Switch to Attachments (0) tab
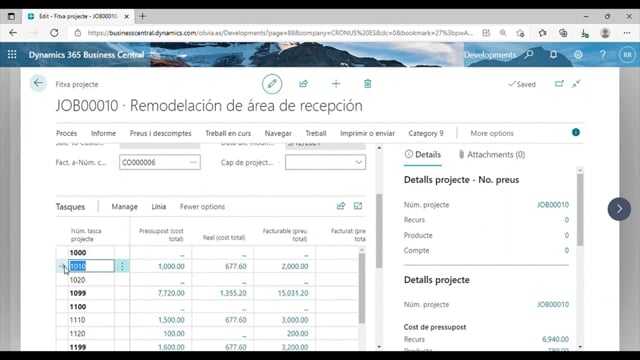Image resolution: width=640 pixels, height=360 pixels. [491, 154]
